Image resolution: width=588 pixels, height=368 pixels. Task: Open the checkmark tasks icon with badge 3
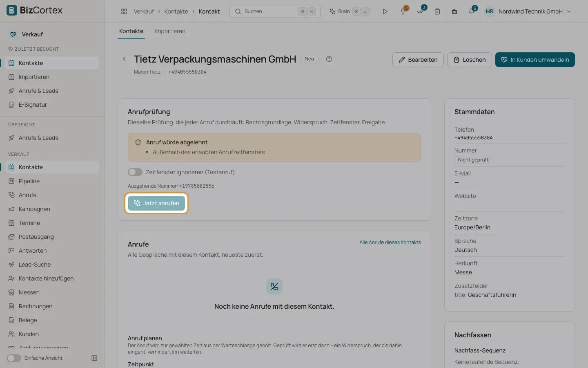420,11
